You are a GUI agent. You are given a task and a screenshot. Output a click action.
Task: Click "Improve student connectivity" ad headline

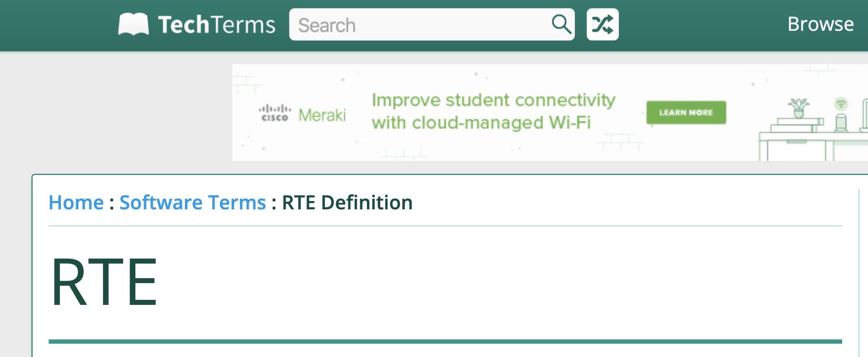click(x=493, y=100)
